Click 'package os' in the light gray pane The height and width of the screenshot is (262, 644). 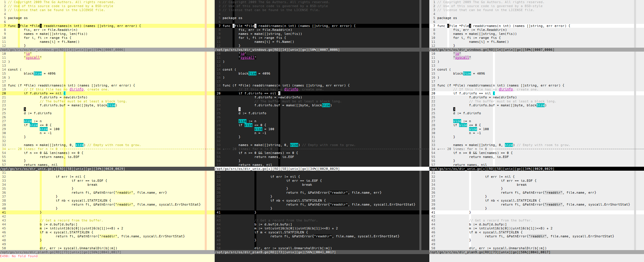447,18
